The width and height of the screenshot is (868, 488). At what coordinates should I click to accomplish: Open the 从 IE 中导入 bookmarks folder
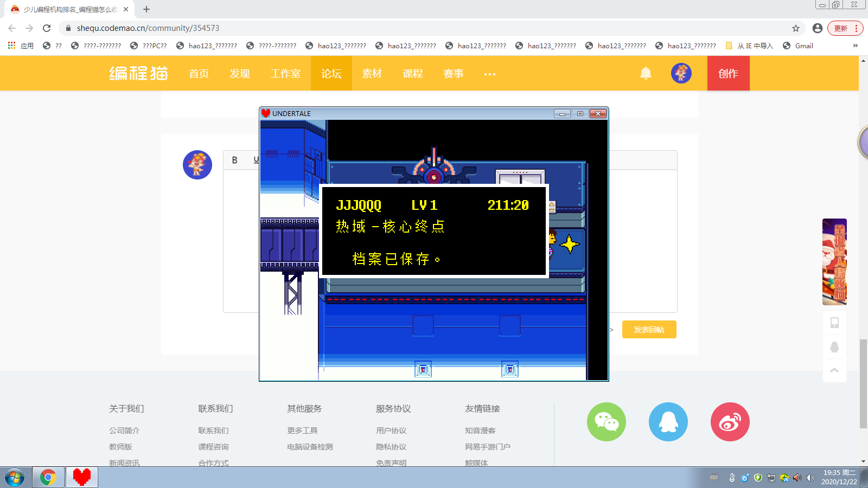point(749,46)
